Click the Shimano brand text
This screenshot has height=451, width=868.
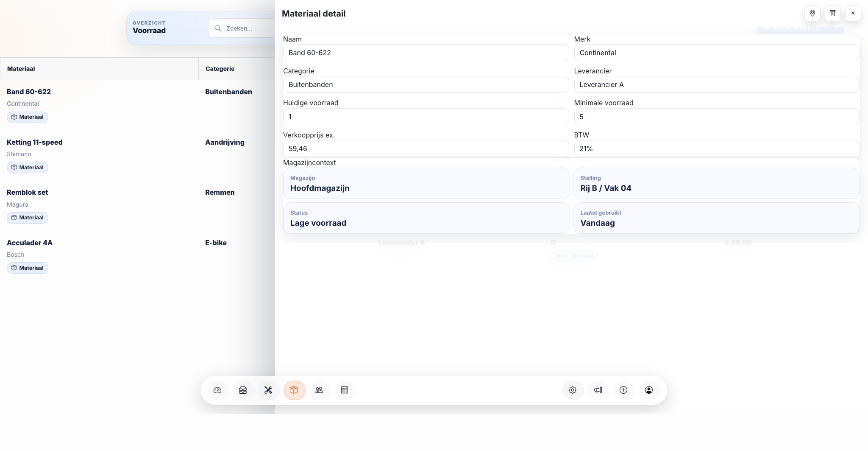pyautogui.click(x=19, y=154)
